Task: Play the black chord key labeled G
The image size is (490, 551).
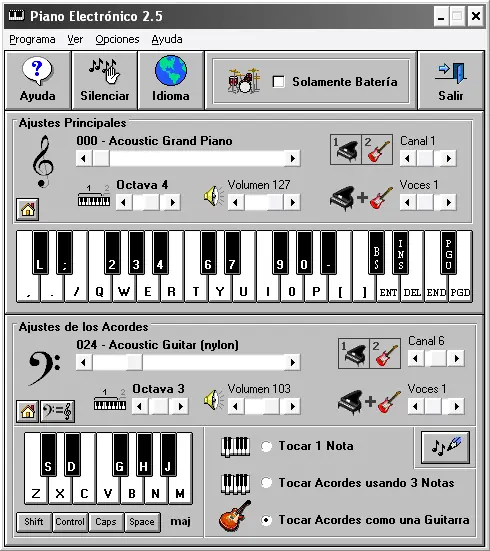Action: coord(120,455)
